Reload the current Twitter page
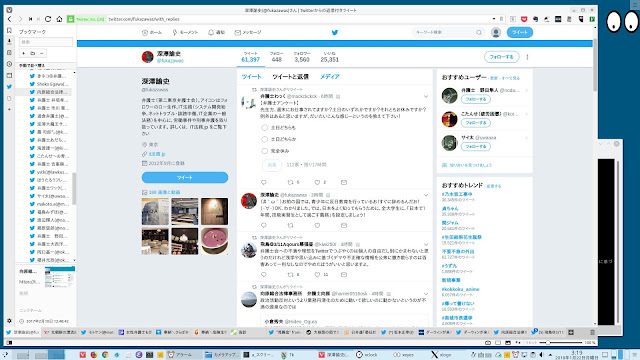The height and width of the screenshot is (360, 640). (48, 19)
